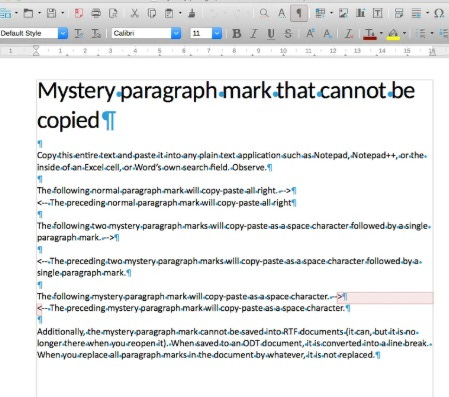Click the line starting "When you replace all paragraph"

208,355
